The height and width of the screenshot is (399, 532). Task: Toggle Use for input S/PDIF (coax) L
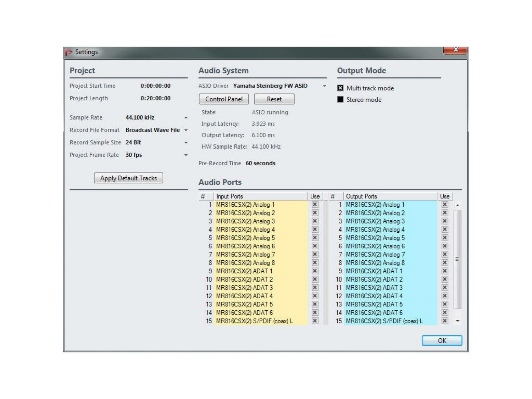pyautogui.click(x=315, y=321)
